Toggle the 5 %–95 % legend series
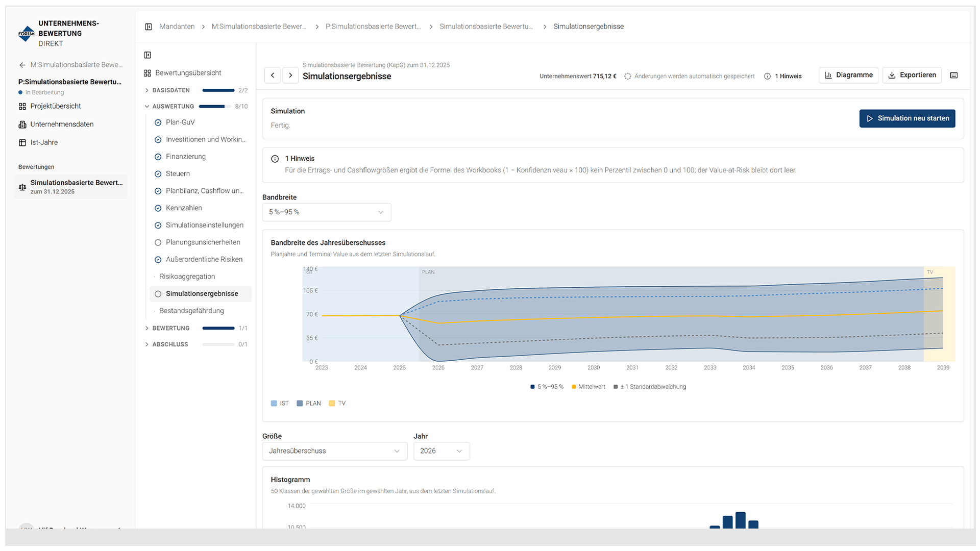 (x=547, y=387)
